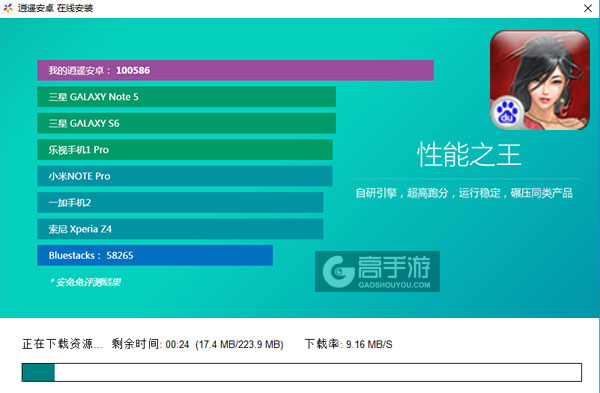Click the Bluestacks 58265 score bar
The image size is (600, 393).
155,255
